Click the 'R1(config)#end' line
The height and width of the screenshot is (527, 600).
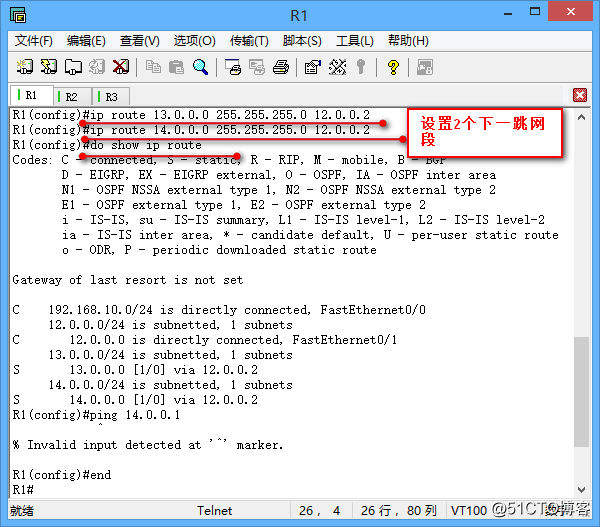pos(62,475)
